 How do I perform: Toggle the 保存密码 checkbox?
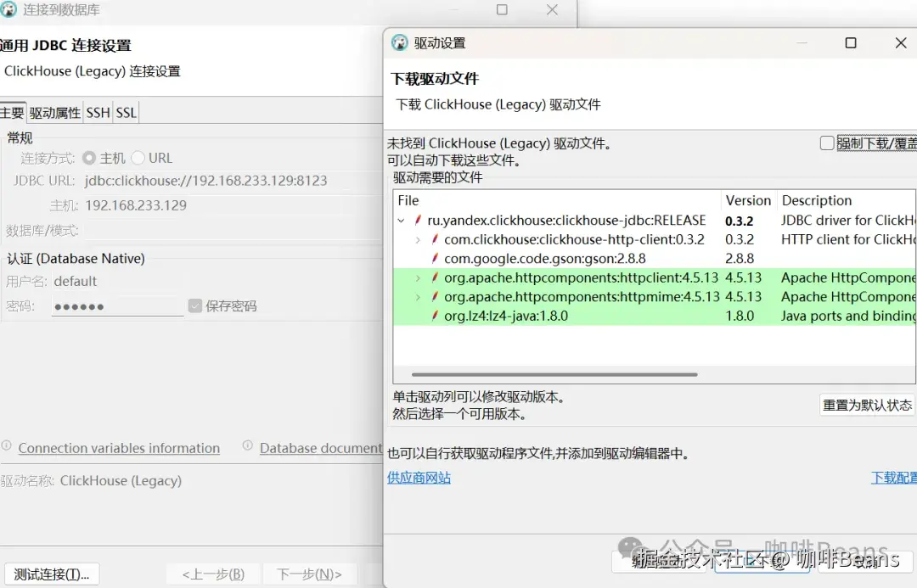click(195, 305)
